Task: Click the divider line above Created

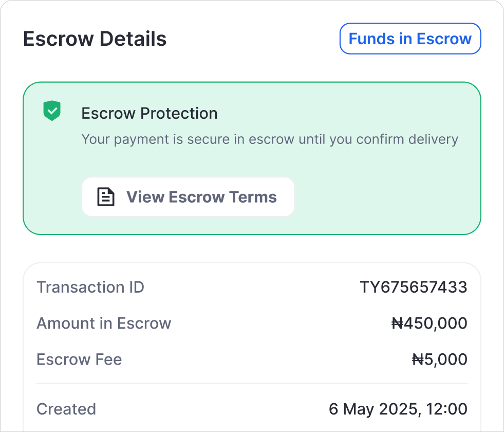Action: click(252, 384)
